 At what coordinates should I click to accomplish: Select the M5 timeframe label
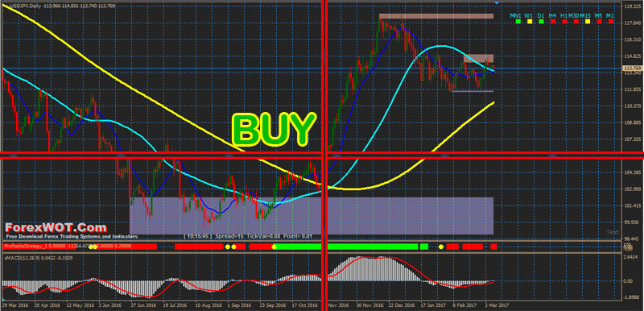click(598, 15)
